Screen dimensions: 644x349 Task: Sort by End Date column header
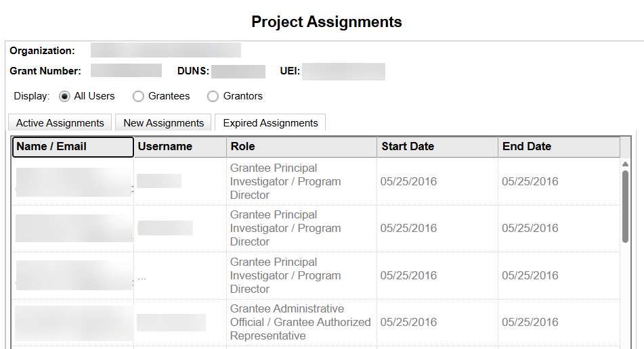click(x=559, y=147)
